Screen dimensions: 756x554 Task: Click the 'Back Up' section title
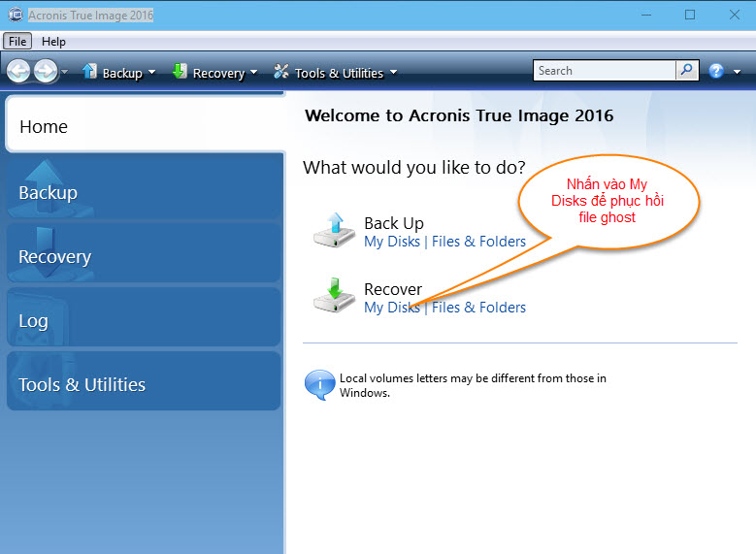click(x=394, y=223)
